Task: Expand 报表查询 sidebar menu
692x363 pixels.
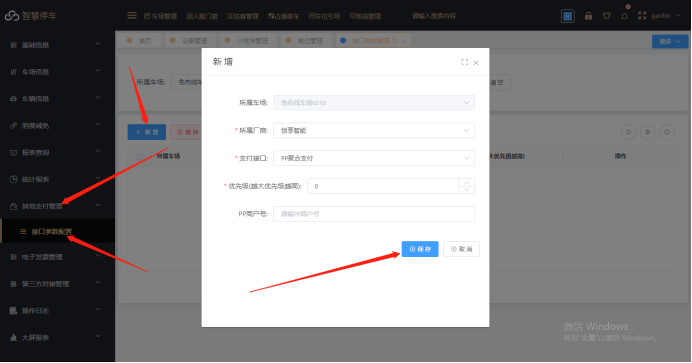Action: click(x=56, y=153)
